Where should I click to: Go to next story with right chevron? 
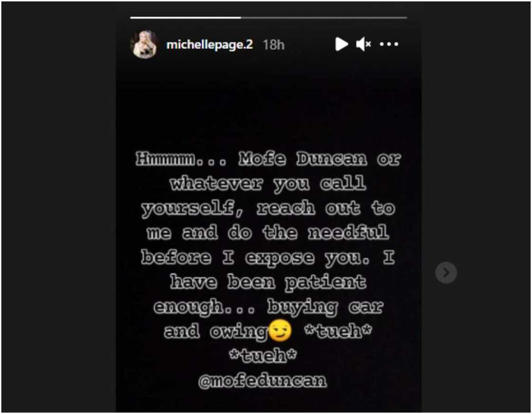click(x=446, y=272)
